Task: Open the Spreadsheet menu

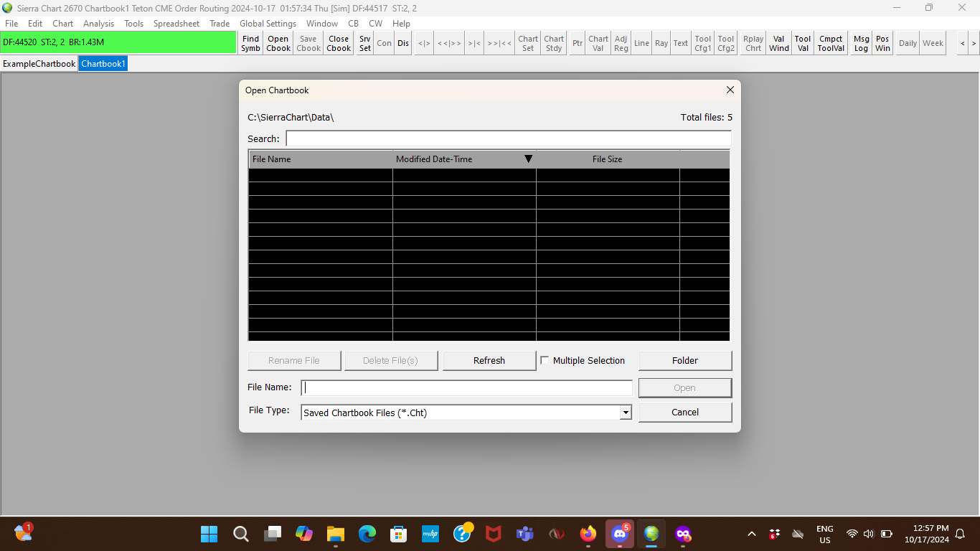Action: 176,24
